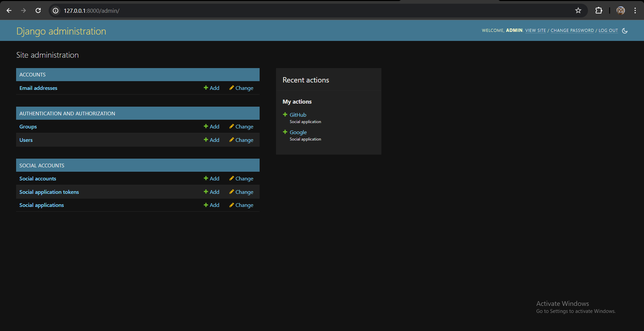Go back with the browser back arrow
Image resolution: width=644 pixels, height=331 pixels.
point(9,11)
